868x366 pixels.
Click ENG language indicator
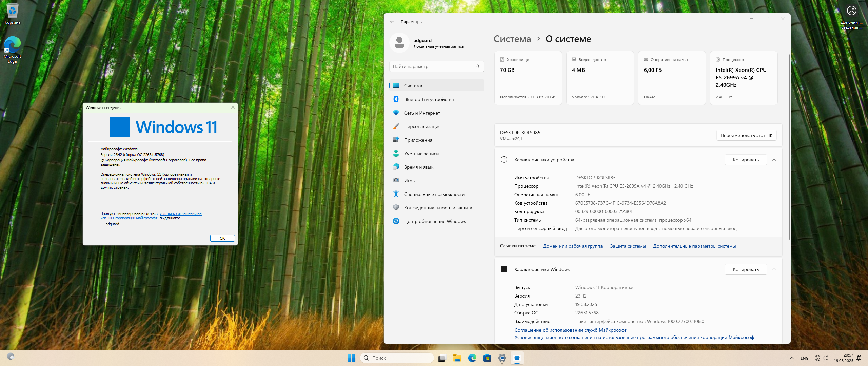pyautogui.click(x=804, y=358)
